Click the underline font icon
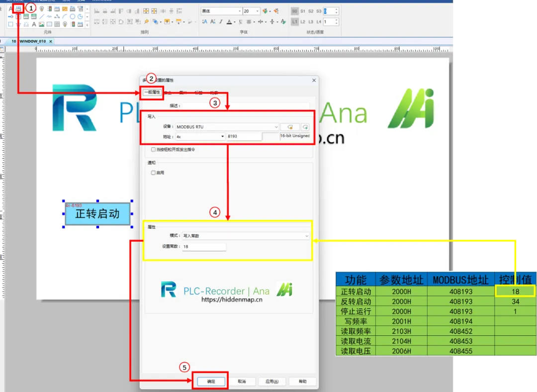 click(241, 21)
